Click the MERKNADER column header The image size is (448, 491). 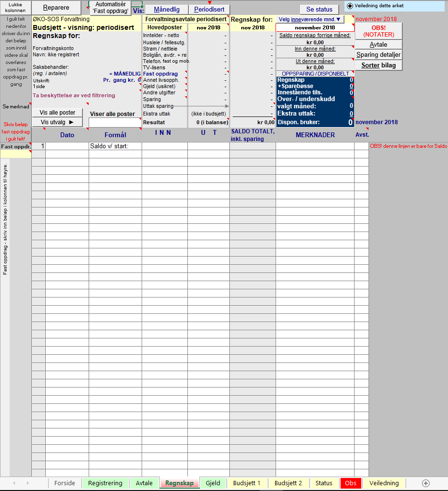315,135
